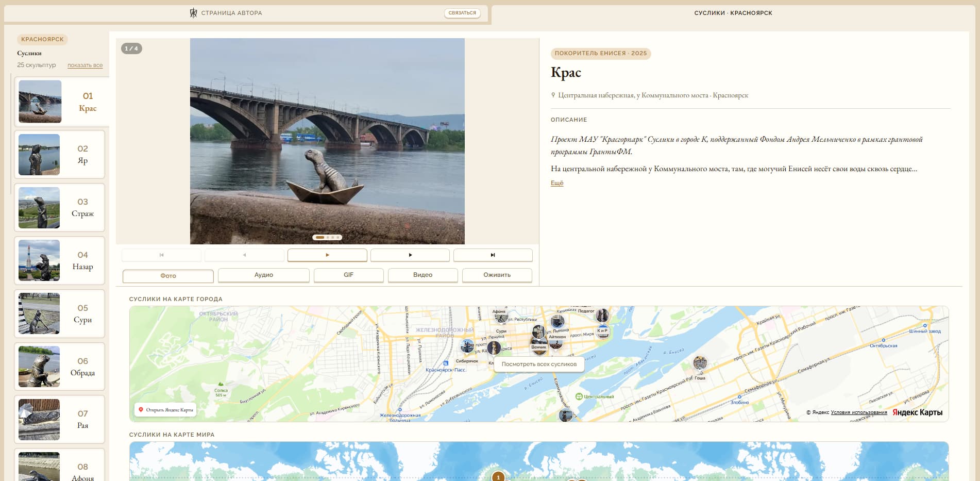Click the photo slide indicator dots
The height and width of the screenshot is (481, 980).
click(327, 238)
